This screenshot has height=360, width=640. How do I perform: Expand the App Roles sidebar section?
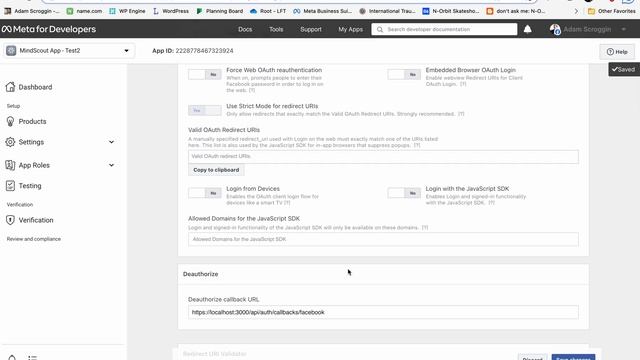[x=111, y=165]
